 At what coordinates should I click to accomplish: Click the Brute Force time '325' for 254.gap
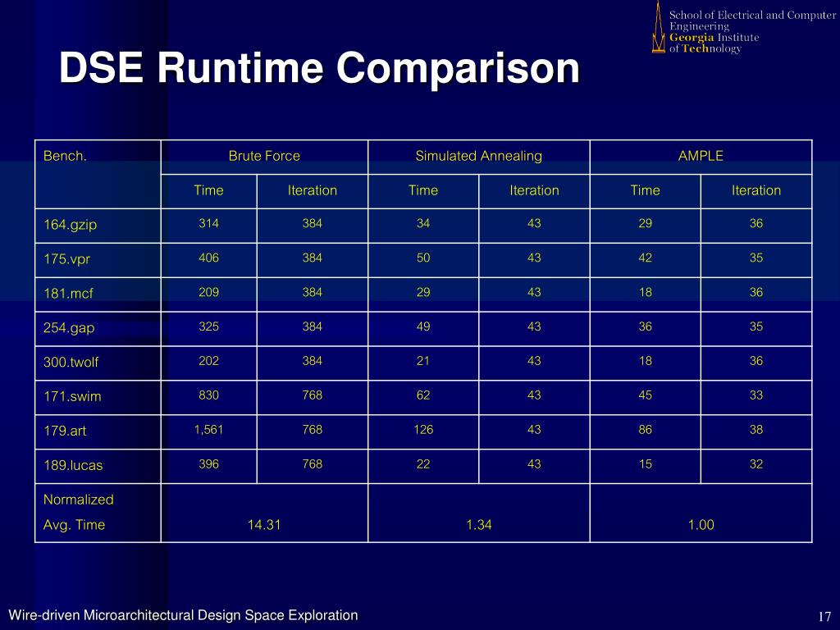pos(208,326)
